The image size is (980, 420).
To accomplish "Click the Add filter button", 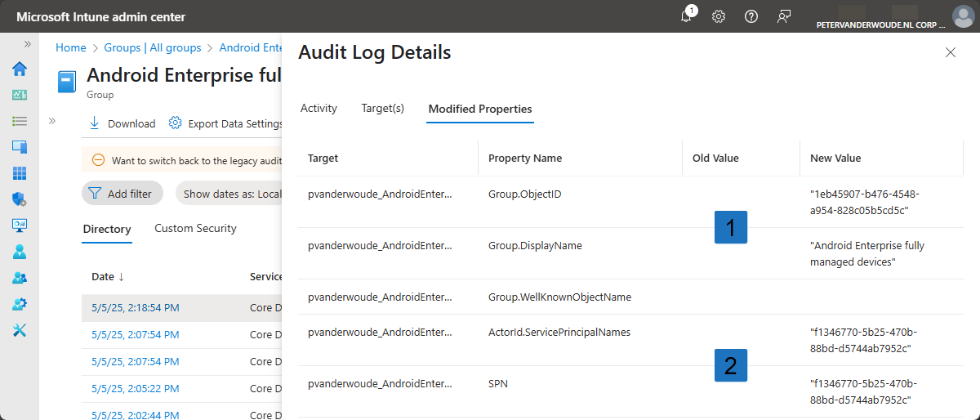I will coord(122,194).
